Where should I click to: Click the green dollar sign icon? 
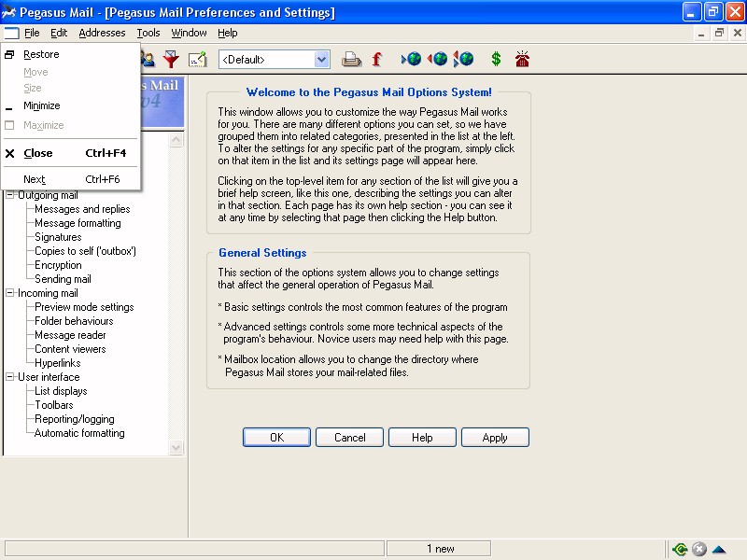tap(496, 59)
